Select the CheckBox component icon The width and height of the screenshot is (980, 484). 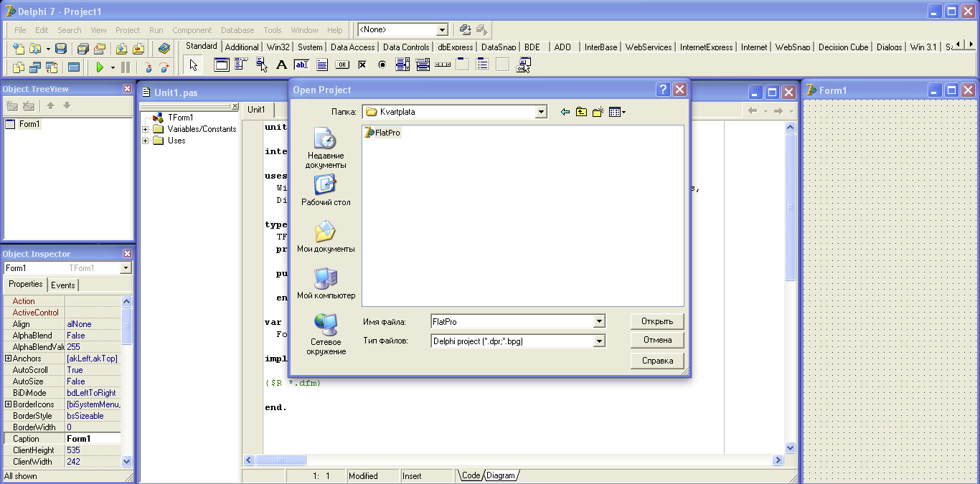[x=362, y=65]
